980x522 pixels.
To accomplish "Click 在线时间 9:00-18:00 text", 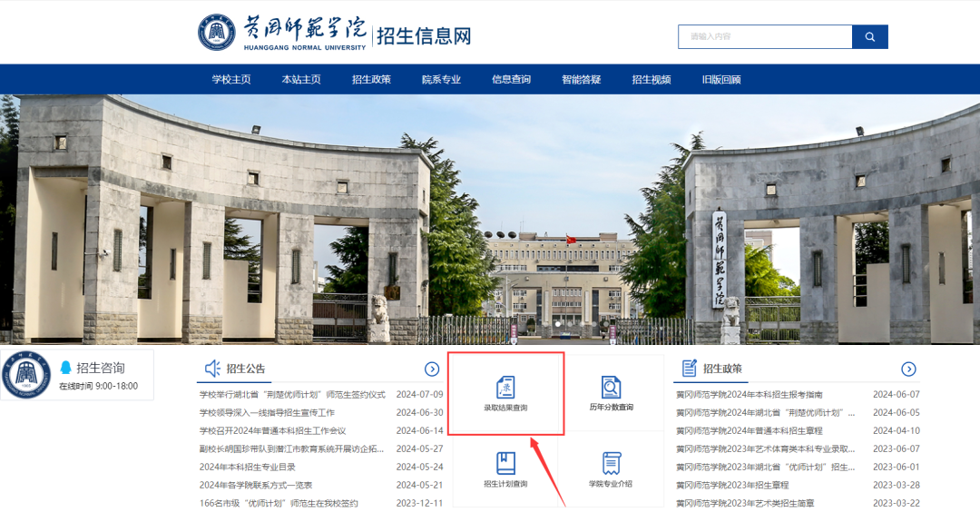I will tap(98, 387).
